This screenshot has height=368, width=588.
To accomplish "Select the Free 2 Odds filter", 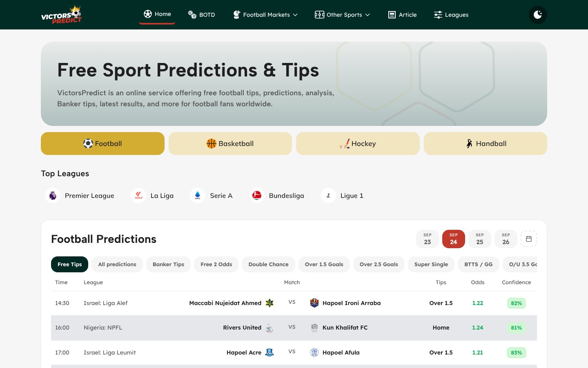I will tap(216, 264).
